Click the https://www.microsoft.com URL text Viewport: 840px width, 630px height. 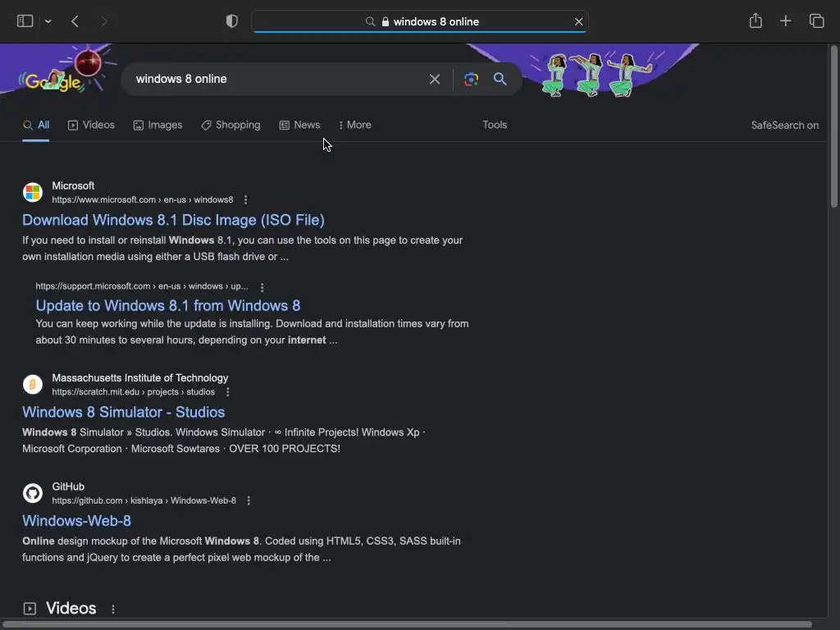[143, 200]
